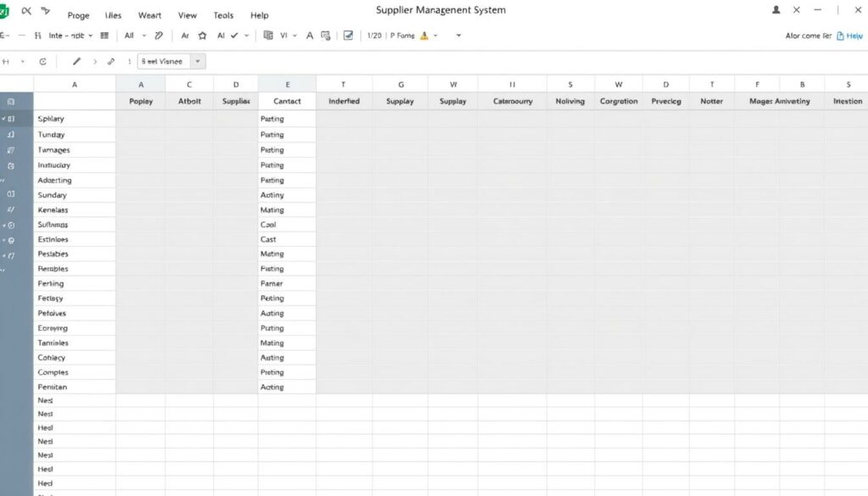
Task: Click the user account icon at top right
Action: tap(776, 10)
